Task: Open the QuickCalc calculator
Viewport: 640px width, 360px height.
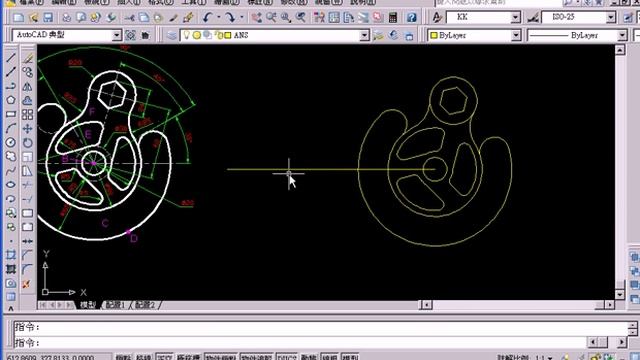Action: pyautogui.click(x=393, y=18)
